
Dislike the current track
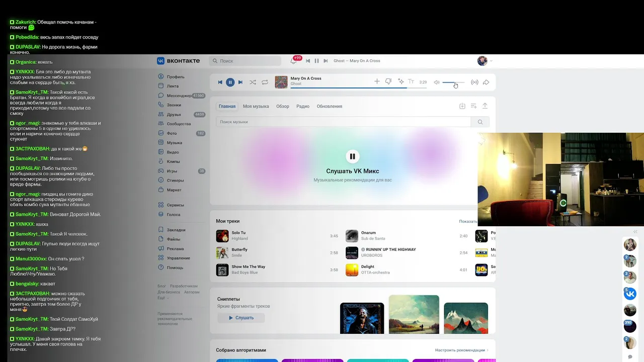[388, 81]
